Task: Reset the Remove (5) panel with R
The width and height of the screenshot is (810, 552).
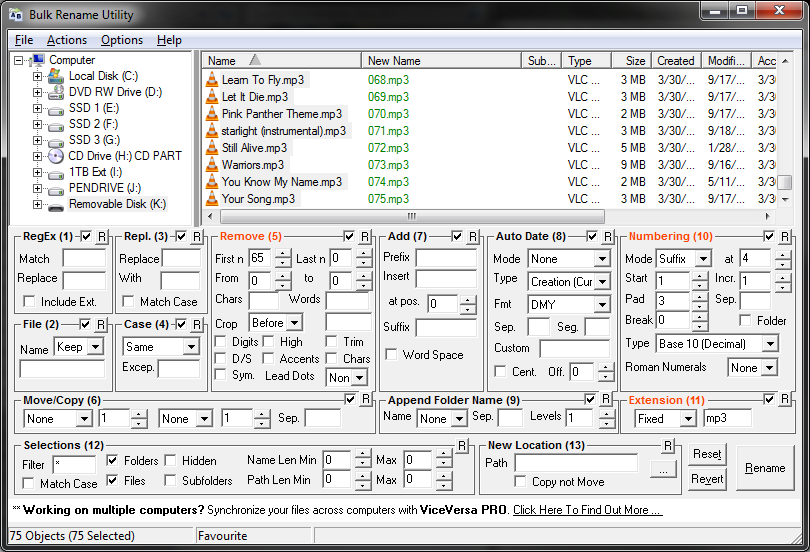Action: tap(365, 236)
